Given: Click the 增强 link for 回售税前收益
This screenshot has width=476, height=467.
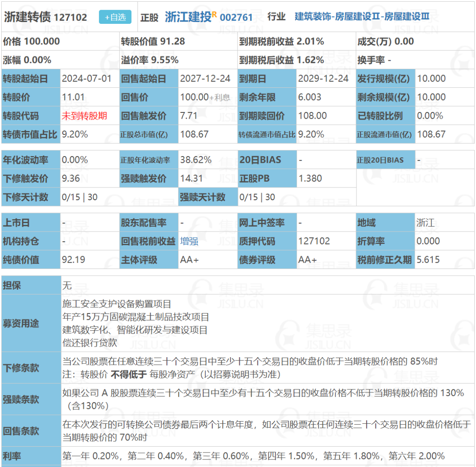Looking at the screenshot, I should pyautogui.click(x=189, y=241).
